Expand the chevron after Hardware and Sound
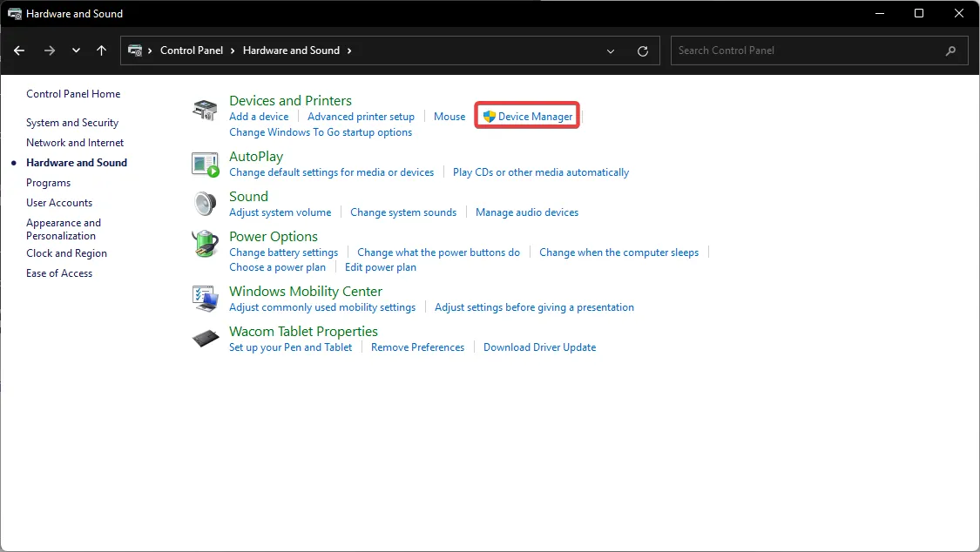This screenshot has width=980, height=552. point(349,50)
